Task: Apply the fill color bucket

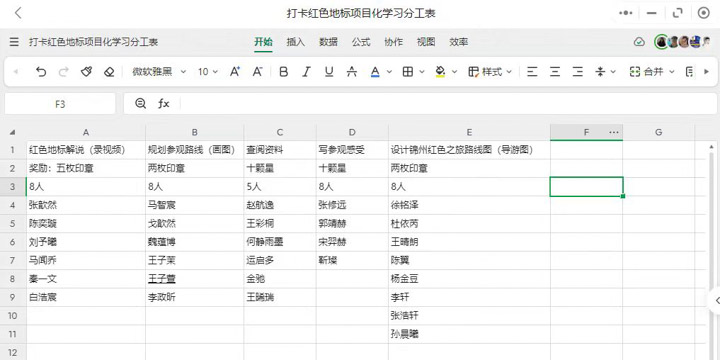Action: coord(440,72)
